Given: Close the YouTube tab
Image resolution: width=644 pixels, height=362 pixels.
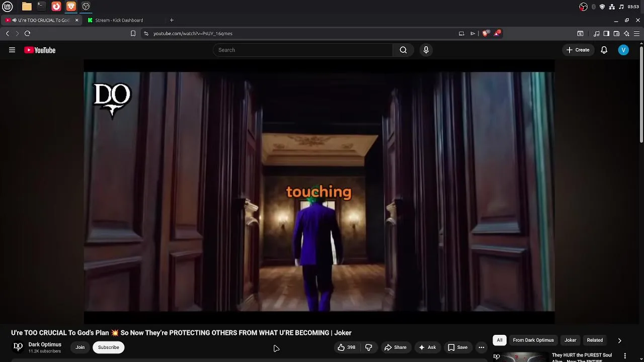Looking at the screenshot, I should [77, 20].
